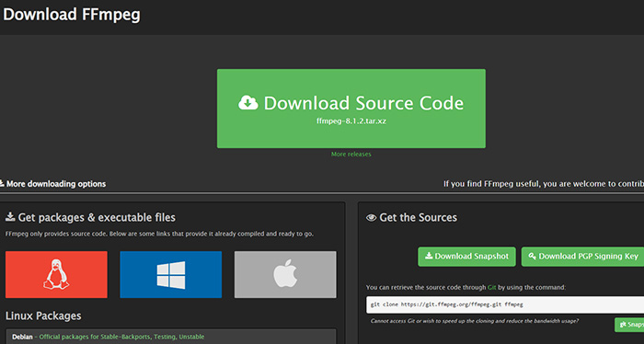This screenshot has width=644, height=344.
Task: Click the Get the Sources heading
Action: pos(411,217)
